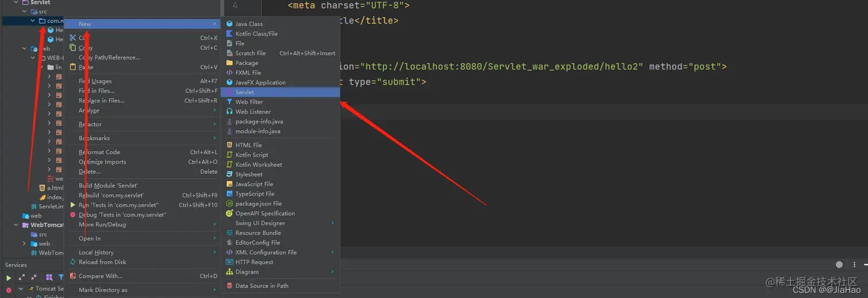Collapse the Servlet module tree node
This screenshot has width=868, height=298.
(x=15, y=3)
